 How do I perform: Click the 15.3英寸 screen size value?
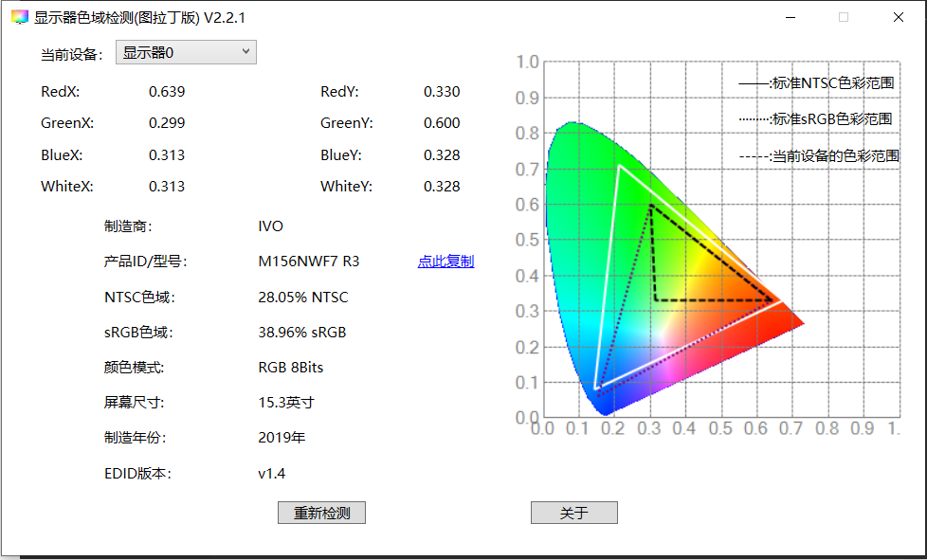click(286, 403)
